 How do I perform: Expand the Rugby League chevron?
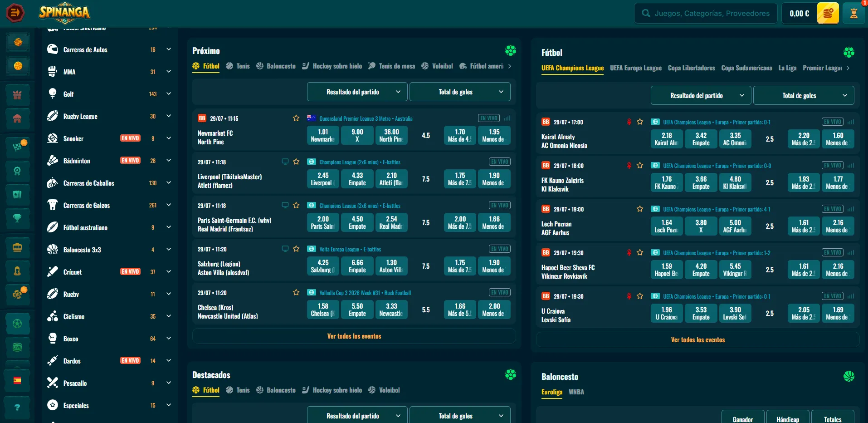169,116
